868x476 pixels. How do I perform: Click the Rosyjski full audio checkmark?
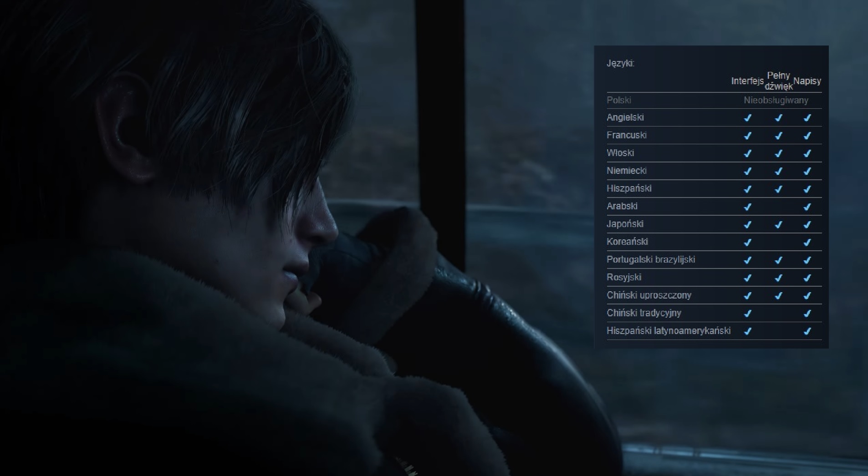[778, 278]
